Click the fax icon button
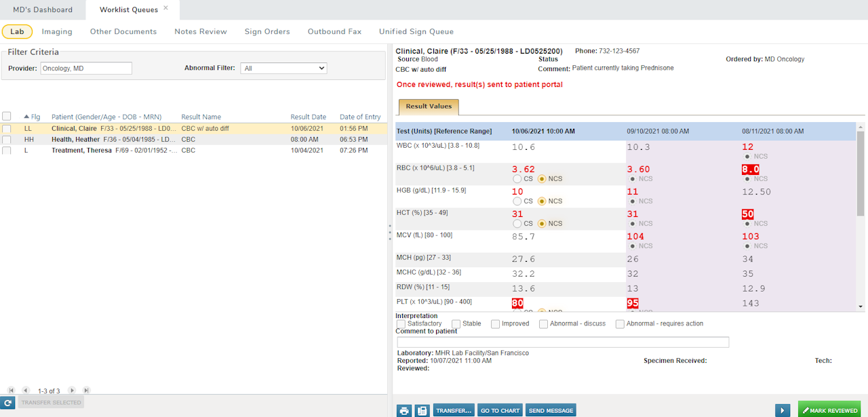868x417 pixels. click(x=422, y=410)
